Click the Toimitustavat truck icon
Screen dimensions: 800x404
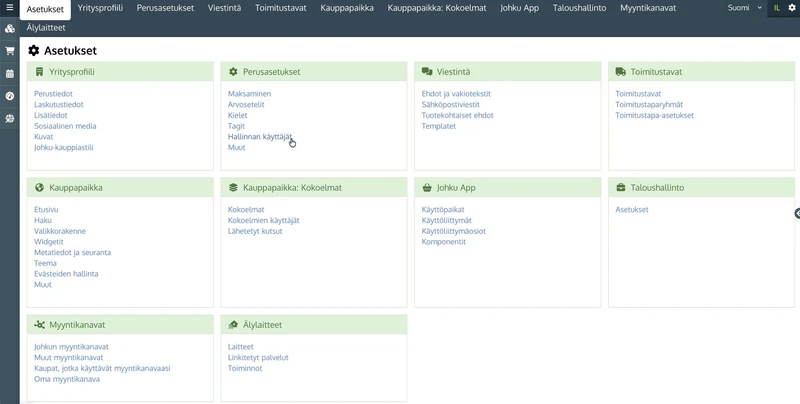[620, 72]
